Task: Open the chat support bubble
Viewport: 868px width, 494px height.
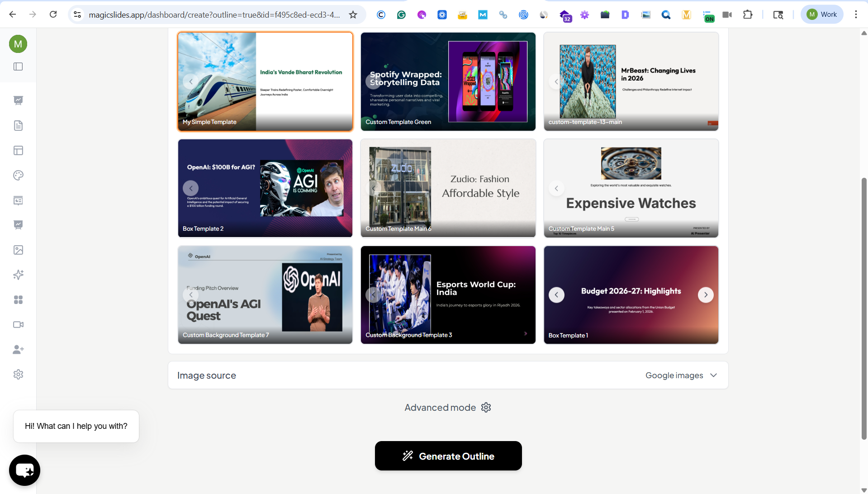Action: point(24,470)
